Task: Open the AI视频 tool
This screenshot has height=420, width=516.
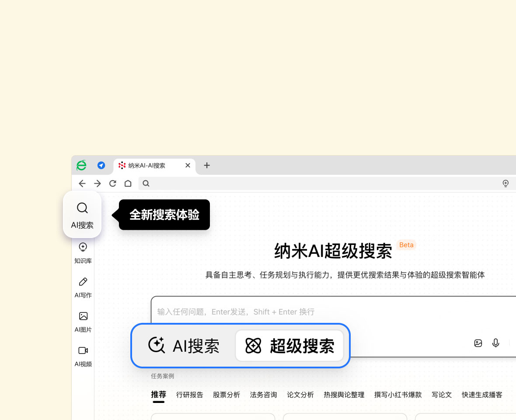Action: (x=83, y=355)
